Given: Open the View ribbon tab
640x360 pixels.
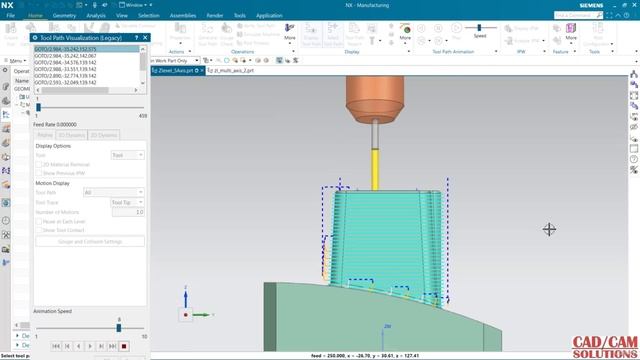Looking at the screenshot, I should pyautogui.click(x=122, y=16).
